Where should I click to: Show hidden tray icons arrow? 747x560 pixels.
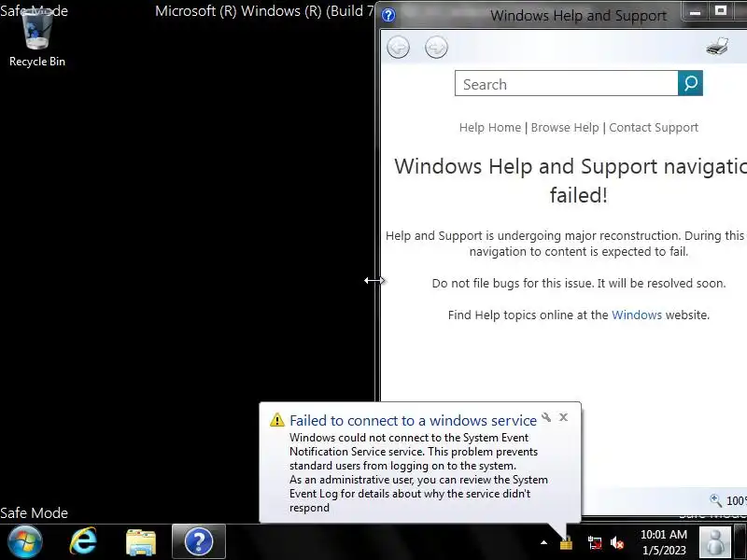pyautogui.click(x=543, y=542)
